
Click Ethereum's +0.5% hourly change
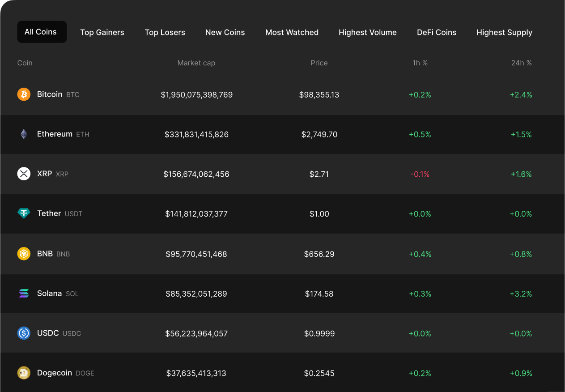coord(420,135)
